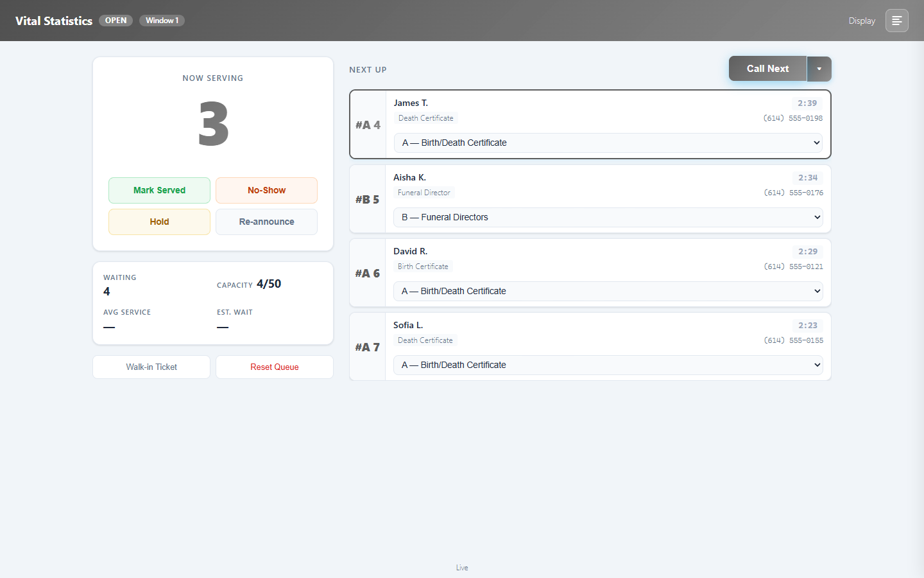Click the name James T.

[411, 103]
